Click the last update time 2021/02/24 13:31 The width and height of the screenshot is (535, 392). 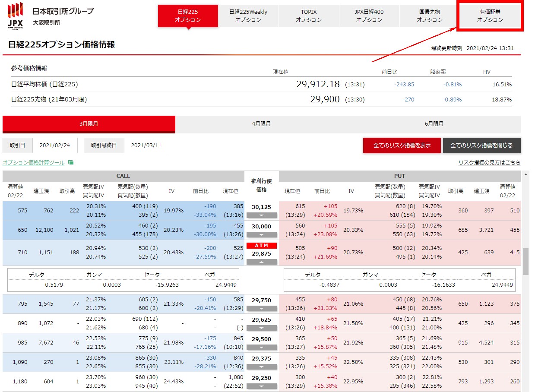click(490, 48)
